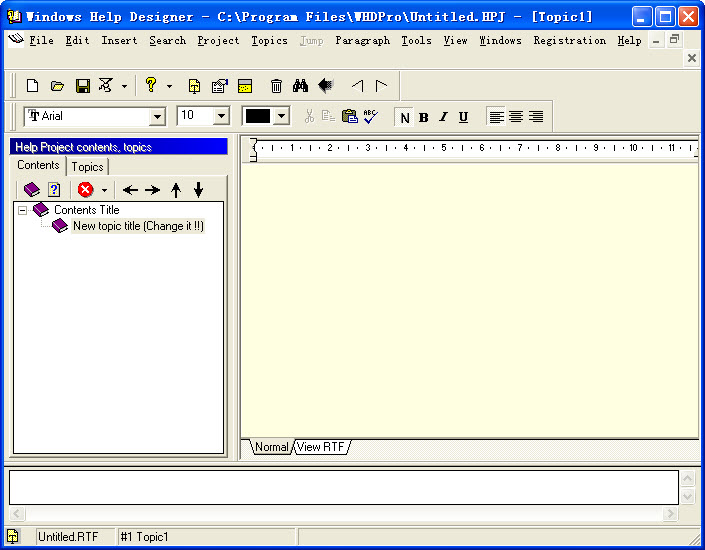705x550 pixels.
Task: Click the add topic page icon with question mark
Action: click(54, 189)
